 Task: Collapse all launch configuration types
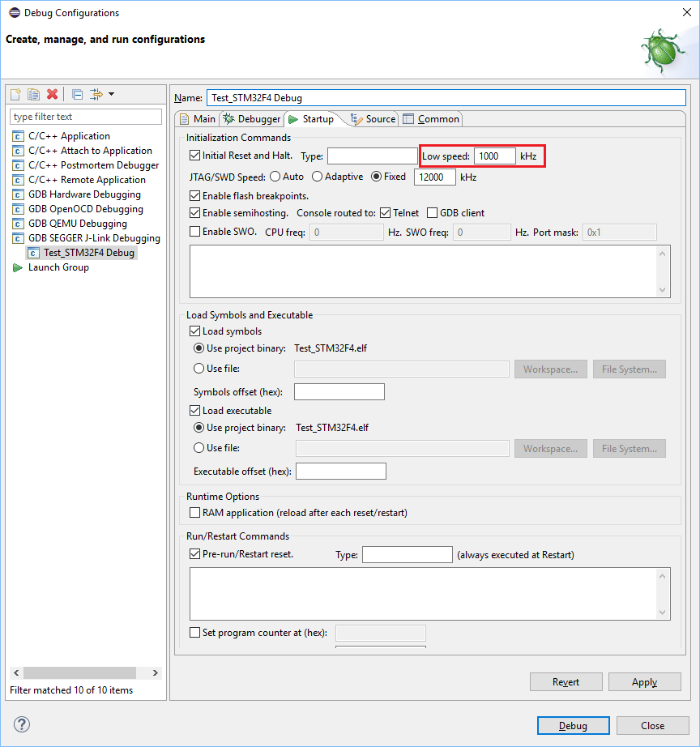point(75,94)
